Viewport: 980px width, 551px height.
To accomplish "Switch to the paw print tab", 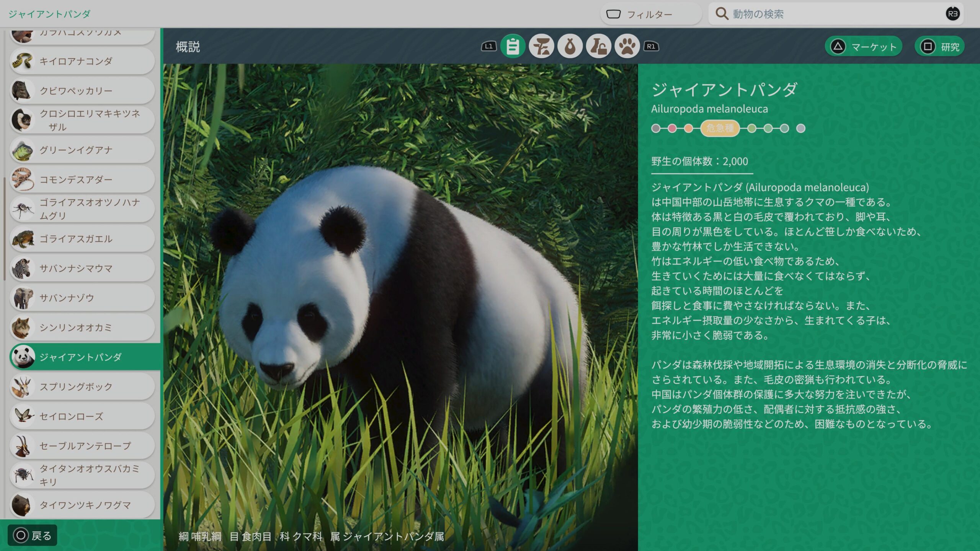I will (627, 46).
